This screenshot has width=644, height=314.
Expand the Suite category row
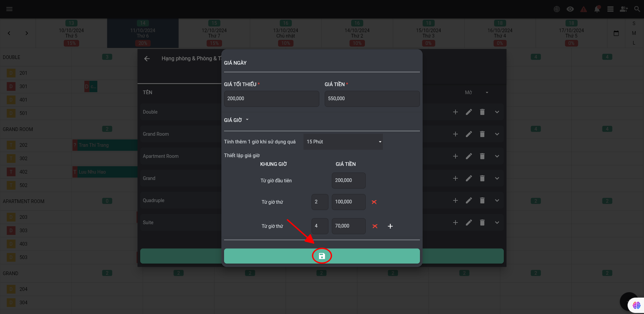[497, 223]
